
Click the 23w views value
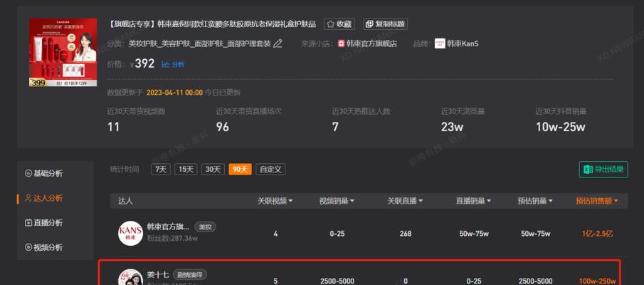(452, 127)
